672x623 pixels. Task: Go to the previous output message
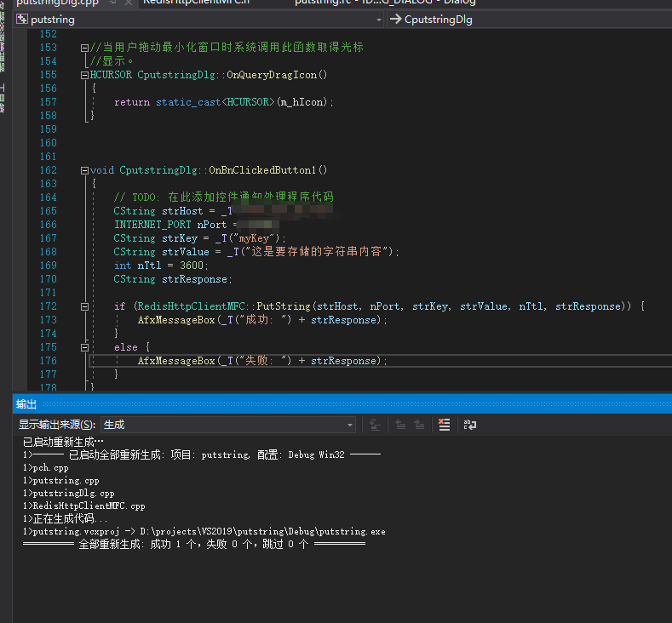[399, 425]
